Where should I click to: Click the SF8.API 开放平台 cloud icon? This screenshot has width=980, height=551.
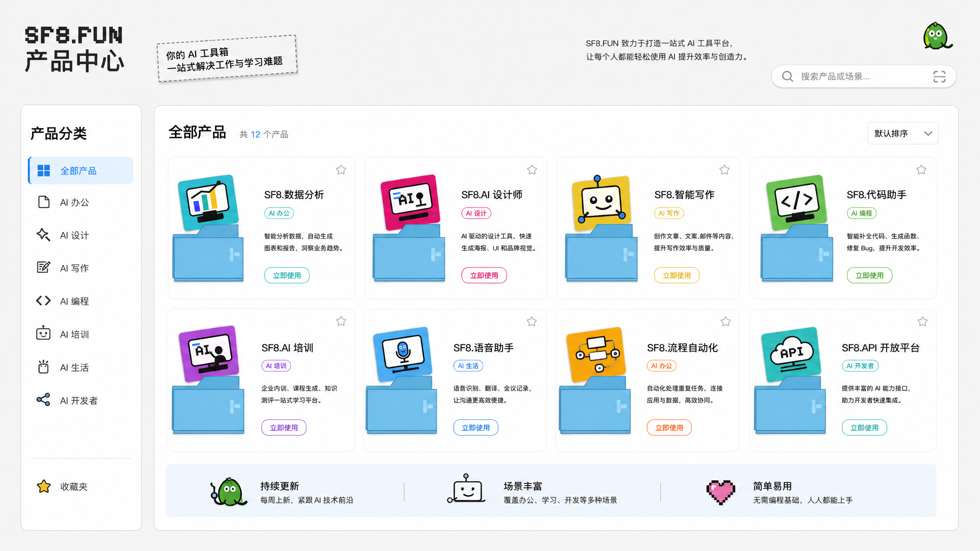pyautogui.click(x=791, y=354)
